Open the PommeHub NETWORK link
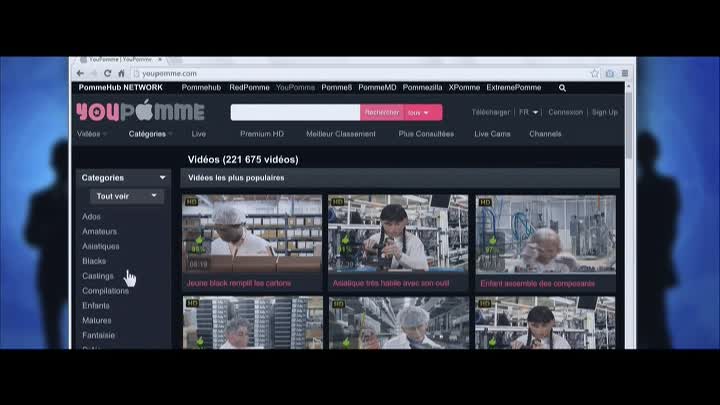This screenshot has width=720, height=405. [x=120, y=87]
